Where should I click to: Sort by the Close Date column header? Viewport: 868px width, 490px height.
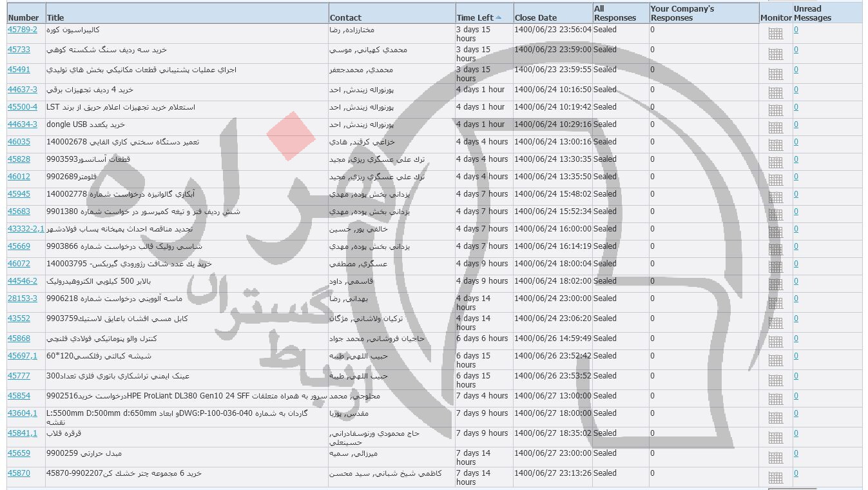click(x=535, y=17)
